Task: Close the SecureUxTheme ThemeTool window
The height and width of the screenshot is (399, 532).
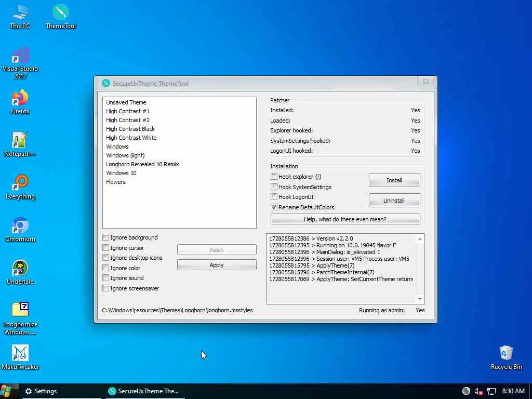Action: tap(426, 82)
